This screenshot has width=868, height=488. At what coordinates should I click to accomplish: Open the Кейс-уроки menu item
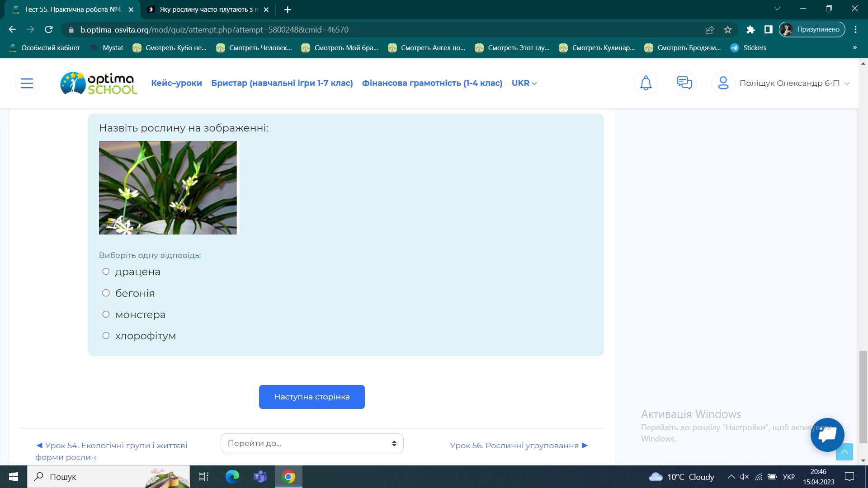tap(176, 83)
